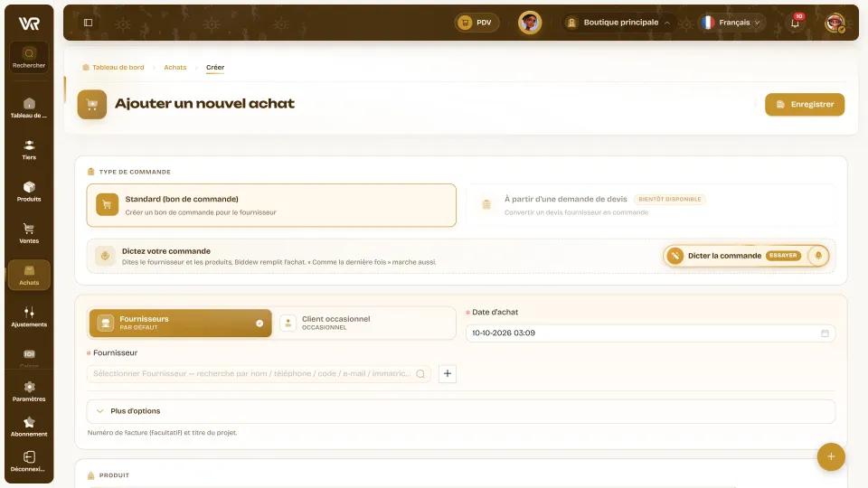Open the Rechercher search in sidebar
This screenshot has height=488, width=868.
click(29, 58)
